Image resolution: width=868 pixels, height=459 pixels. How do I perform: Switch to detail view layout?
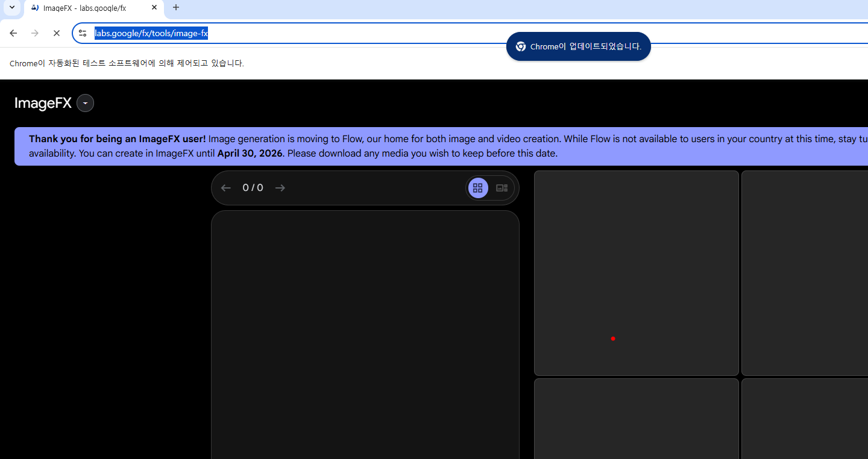502,188
